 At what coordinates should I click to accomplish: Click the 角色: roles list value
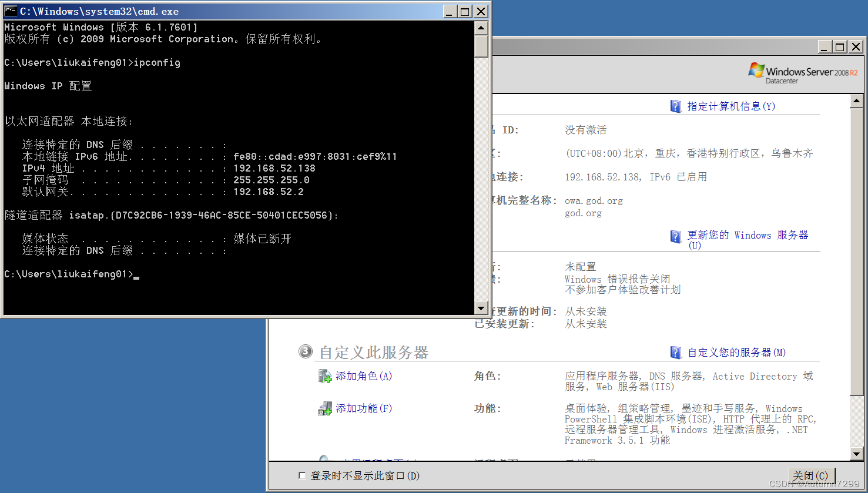pyautogui.click(x=689, y=381)
